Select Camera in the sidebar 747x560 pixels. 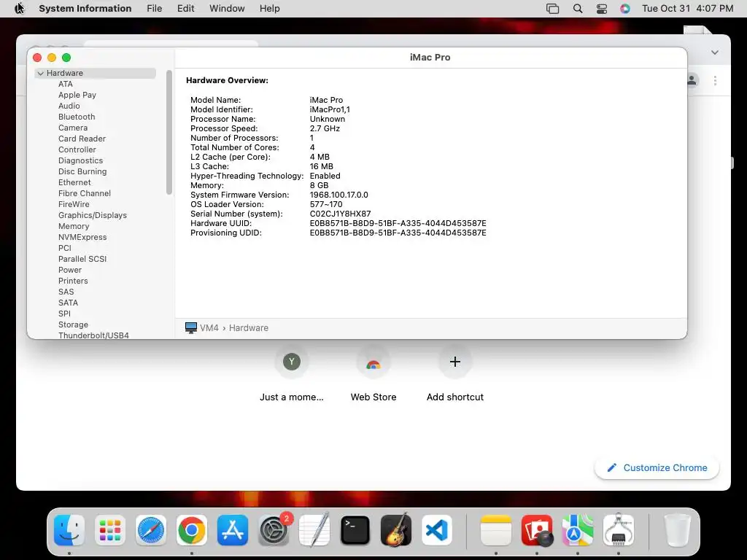pyautogui.click(x=73, y=128)
